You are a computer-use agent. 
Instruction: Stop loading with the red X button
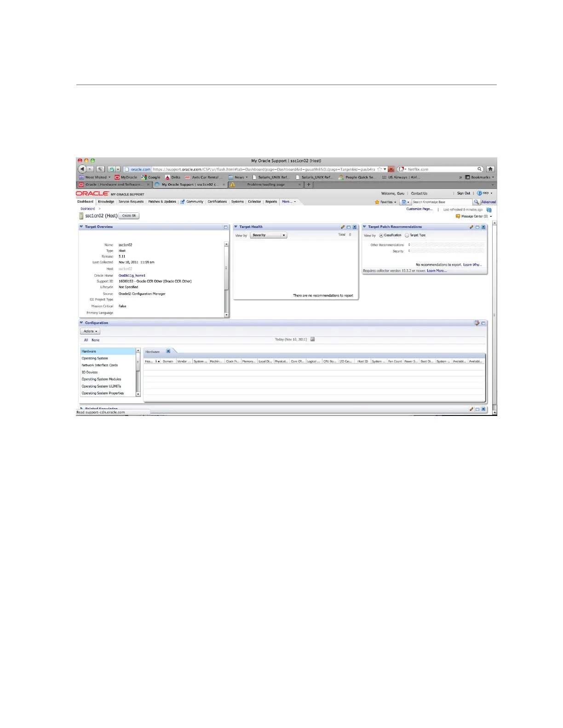coord(391,169)
